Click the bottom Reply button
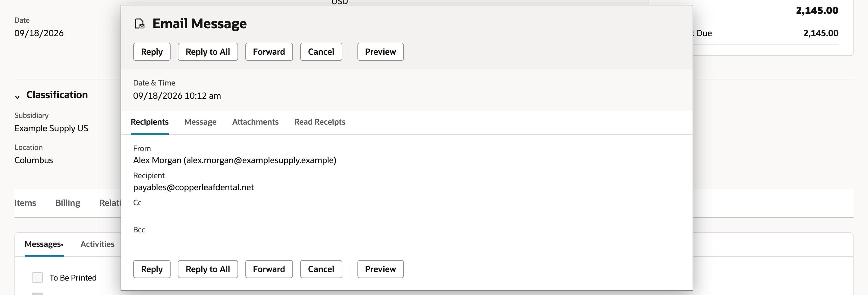 coord(152,269)
